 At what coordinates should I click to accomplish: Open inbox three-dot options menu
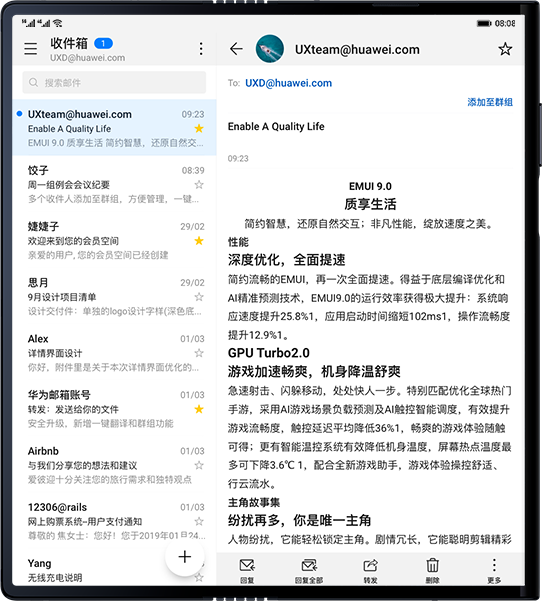(x=201, y=49)
